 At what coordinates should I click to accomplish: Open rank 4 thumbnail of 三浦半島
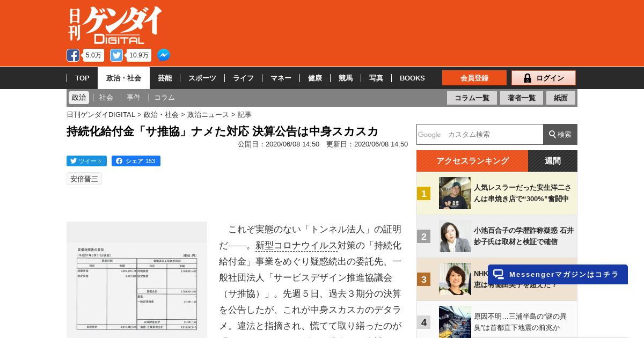coord(455,322)
